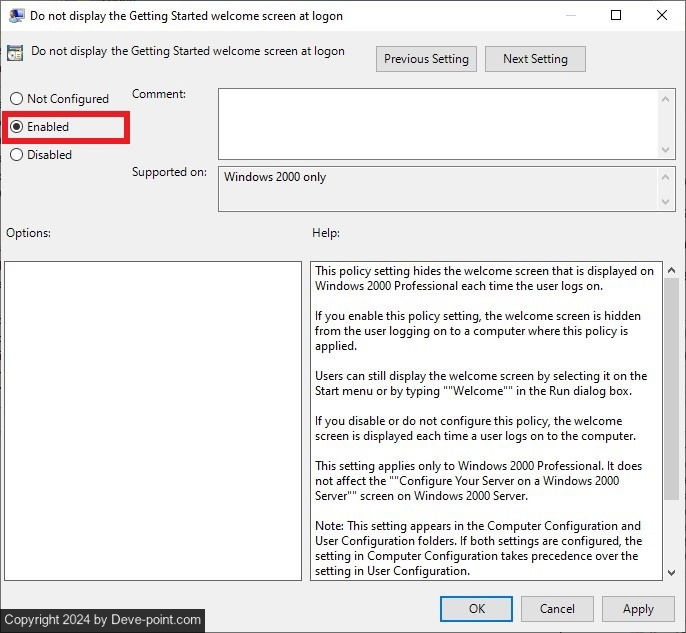This screenshot has height=633, width=686.
Task: Click the Comment box scroll down arrow
Action: [x=667, y=148]
